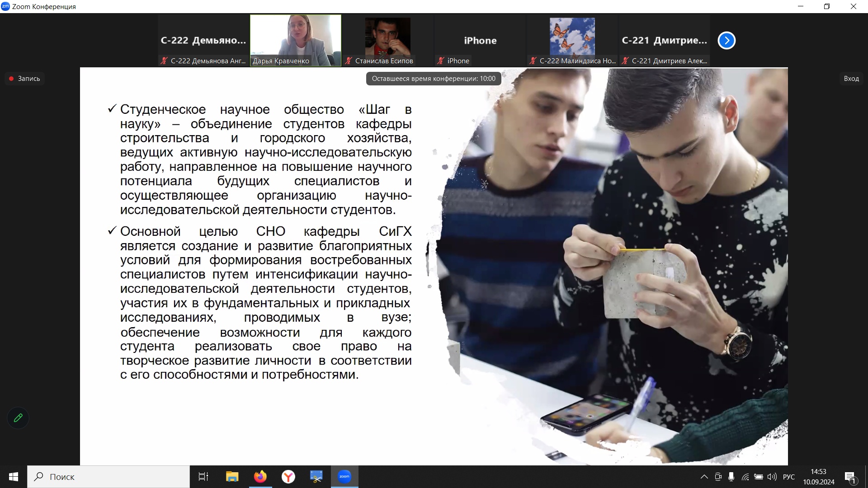Click the microphone icon in system tray
The height and width of the screenshot is (488, 868).
(731, 477)
